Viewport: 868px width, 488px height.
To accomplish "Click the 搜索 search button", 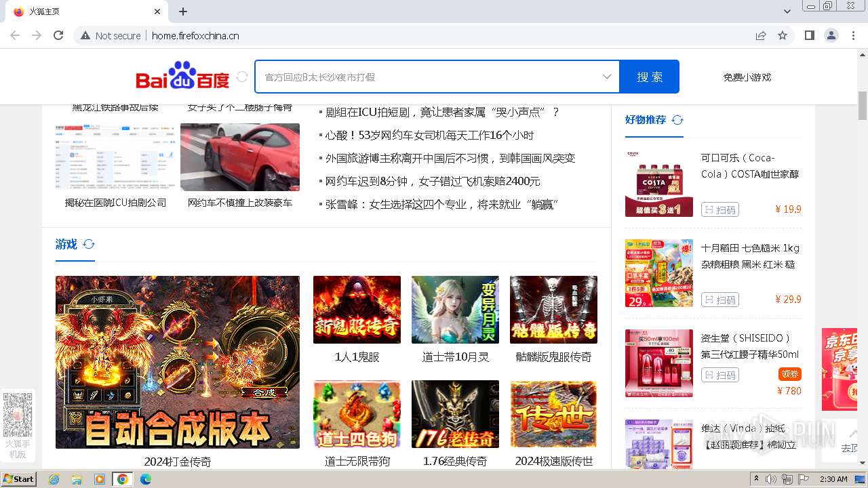I will point(650,77).
